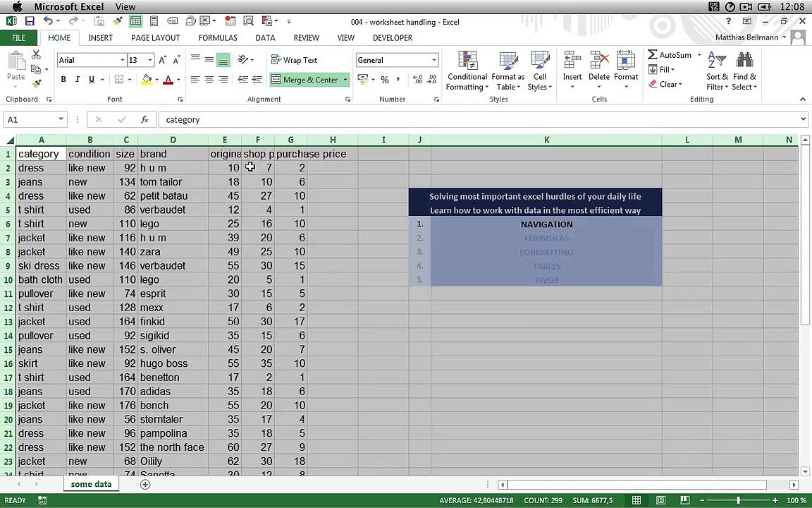
Task: Add a new sheet with plus button
Action: (145, 484)
